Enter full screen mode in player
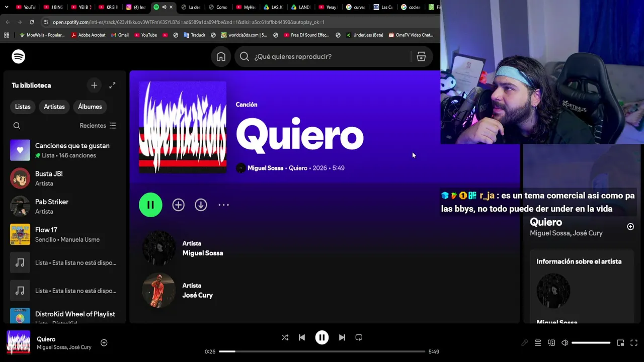This screenshot has height=362, width=644. tap(634, 343)
